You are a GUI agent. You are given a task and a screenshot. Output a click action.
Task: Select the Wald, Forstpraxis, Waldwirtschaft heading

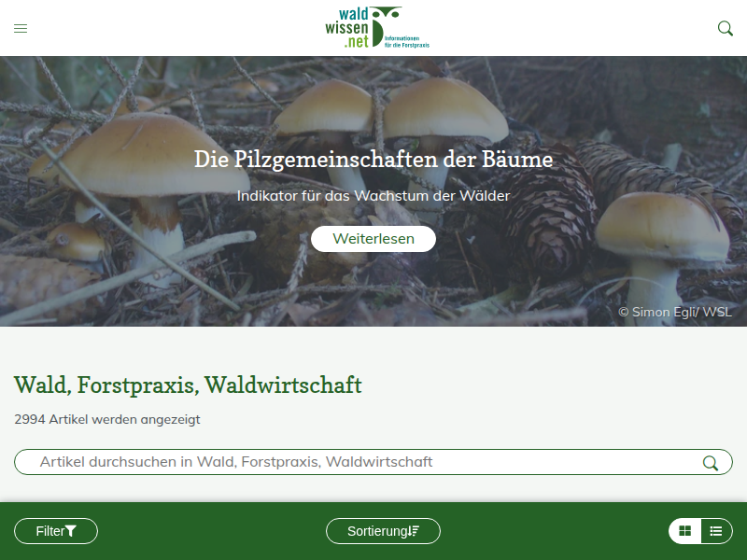pos(186,385)
